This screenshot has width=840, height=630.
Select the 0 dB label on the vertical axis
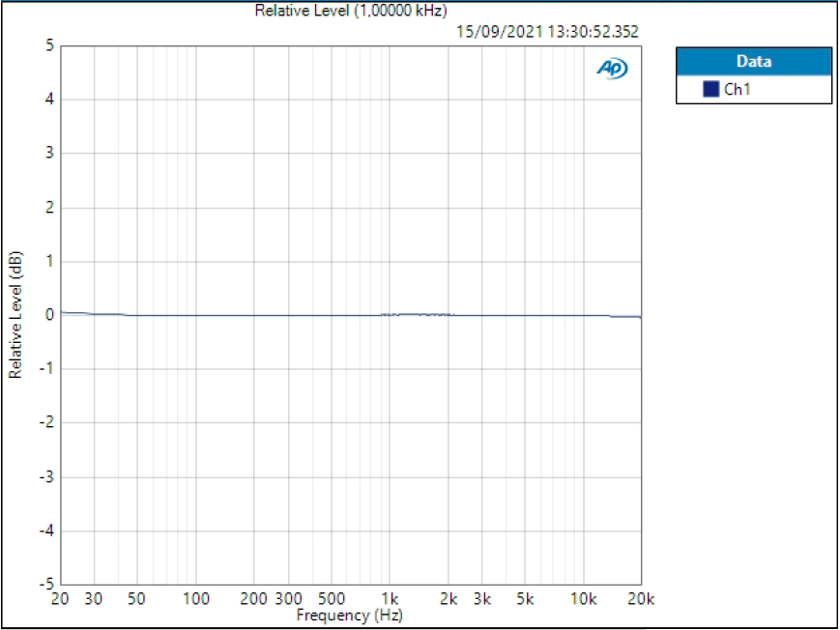point(47,313)
